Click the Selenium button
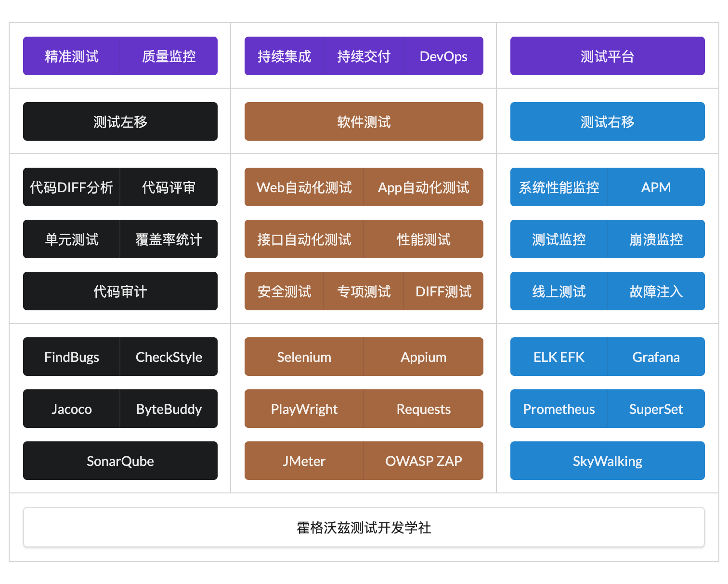 tap(304, 357)
